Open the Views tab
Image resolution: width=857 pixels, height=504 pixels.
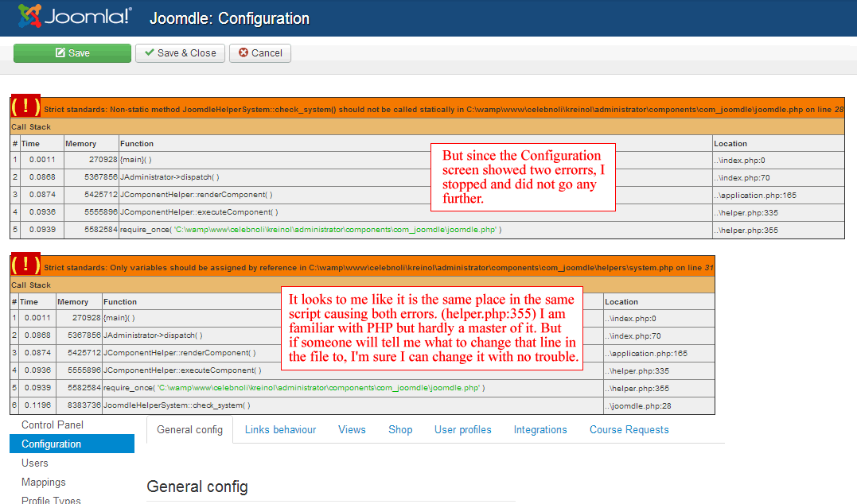352,429
